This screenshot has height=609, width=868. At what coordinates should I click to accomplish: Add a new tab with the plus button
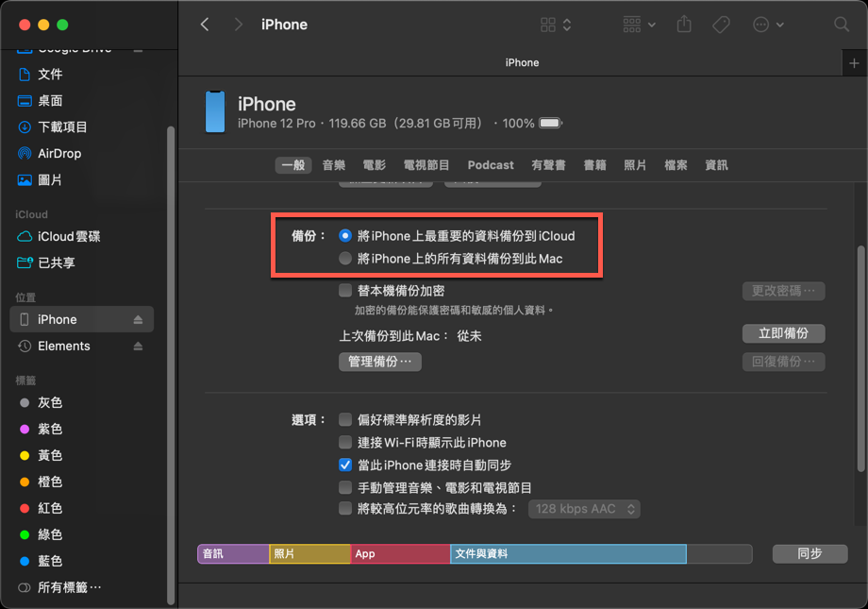854,63
